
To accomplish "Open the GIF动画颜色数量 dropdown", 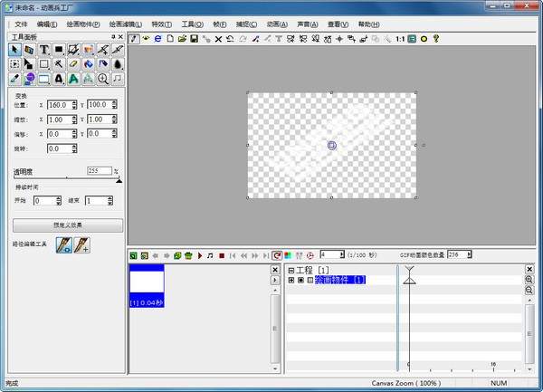I will tap(467, 255).
